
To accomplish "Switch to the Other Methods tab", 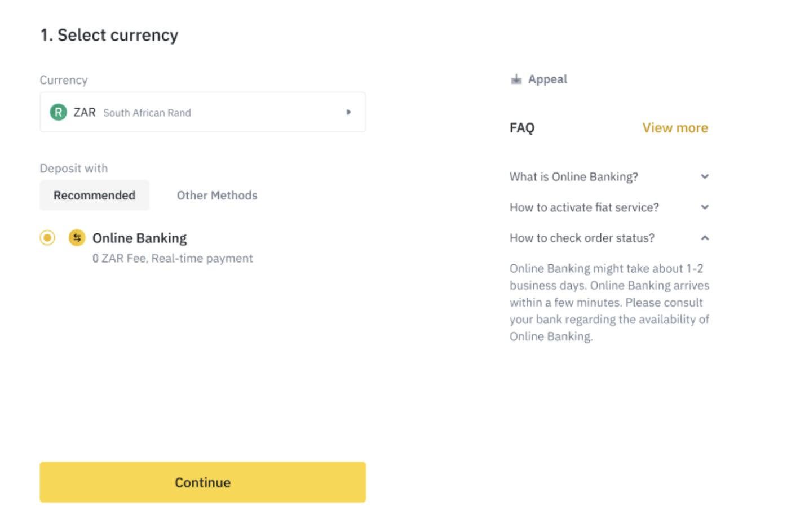I will pyautogui.click(x=217, y=196).
